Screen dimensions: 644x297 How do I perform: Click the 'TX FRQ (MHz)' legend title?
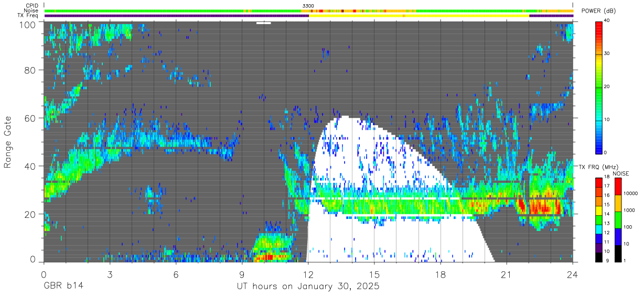[598, 167]
